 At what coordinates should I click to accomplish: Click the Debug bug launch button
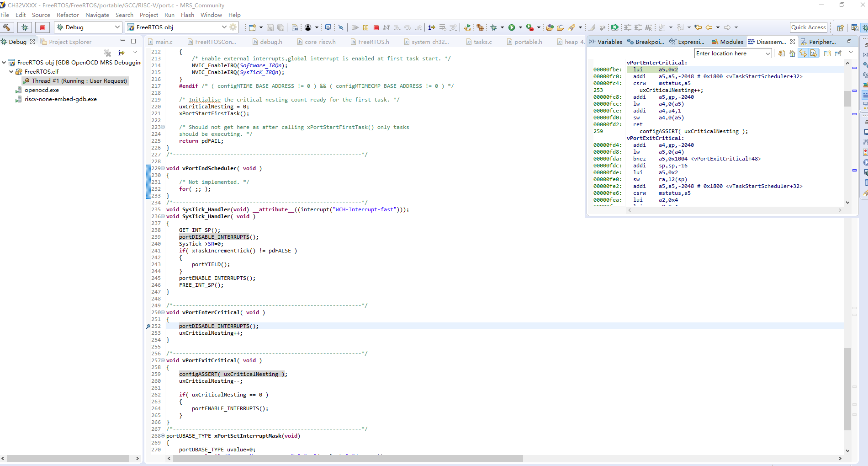pyautogui.click(x=25, y=27)
